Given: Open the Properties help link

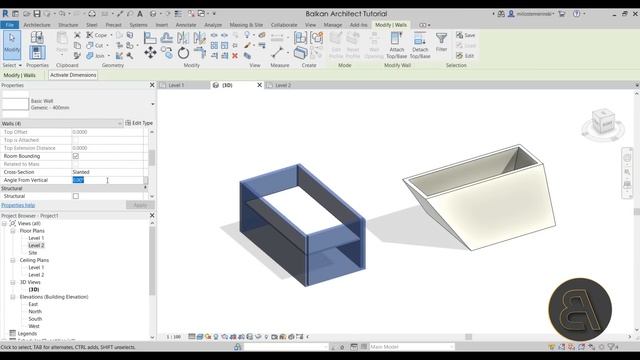Looking at the screenshot, I should point(18,205).
